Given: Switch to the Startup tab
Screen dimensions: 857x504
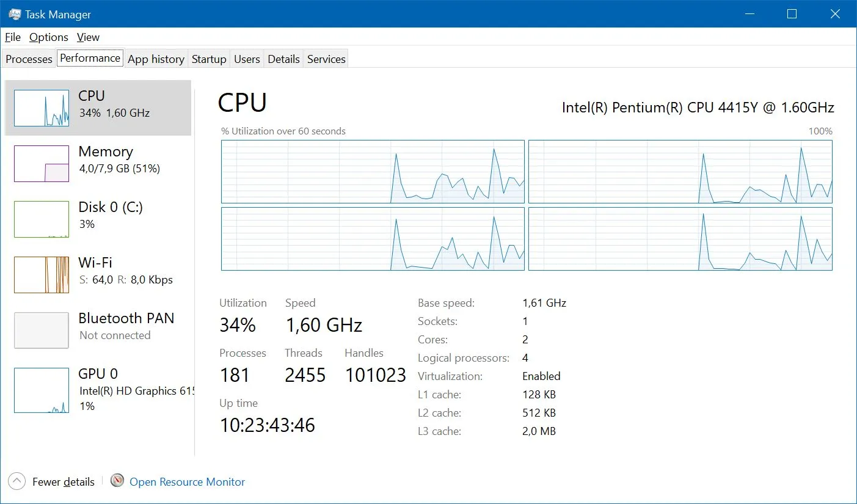Looking at the screenshot, I should click(209, 59).
